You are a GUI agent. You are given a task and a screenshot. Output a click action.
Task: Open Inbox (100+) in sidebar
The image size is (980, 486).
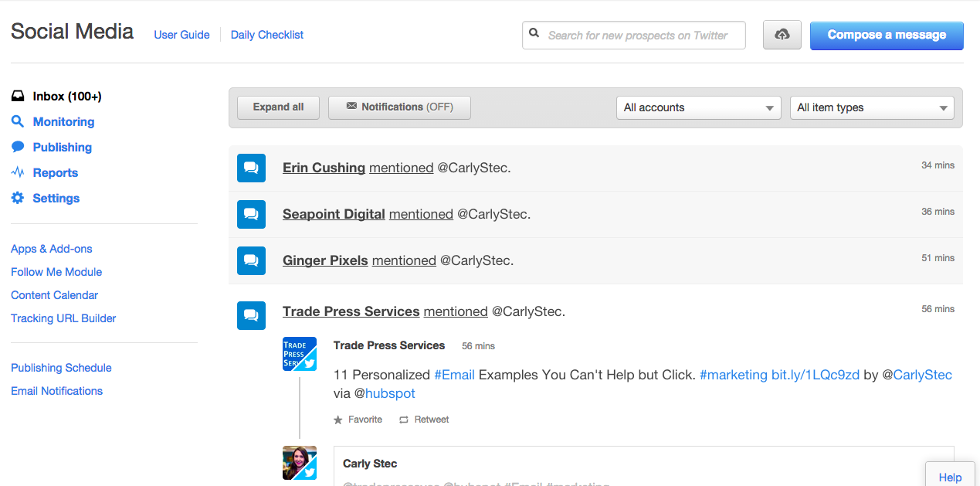(67, 97)
